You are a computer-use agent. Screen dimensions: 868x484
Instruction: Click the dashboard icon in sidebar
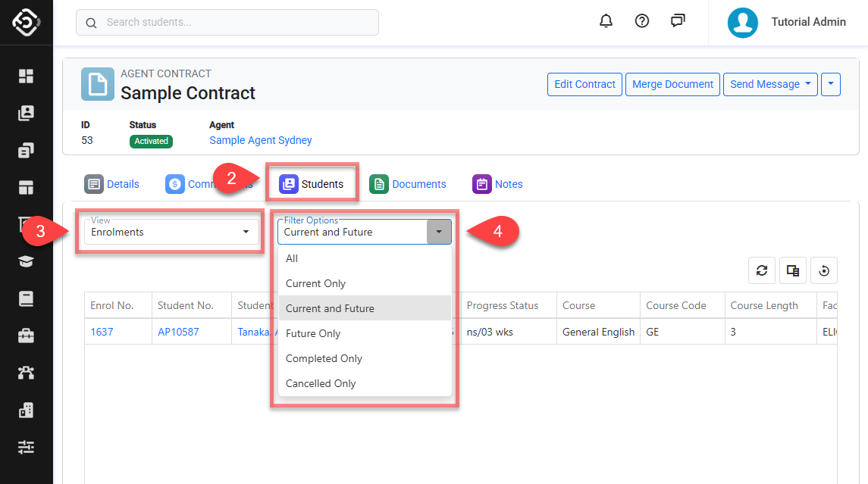[x=27, y=76]
